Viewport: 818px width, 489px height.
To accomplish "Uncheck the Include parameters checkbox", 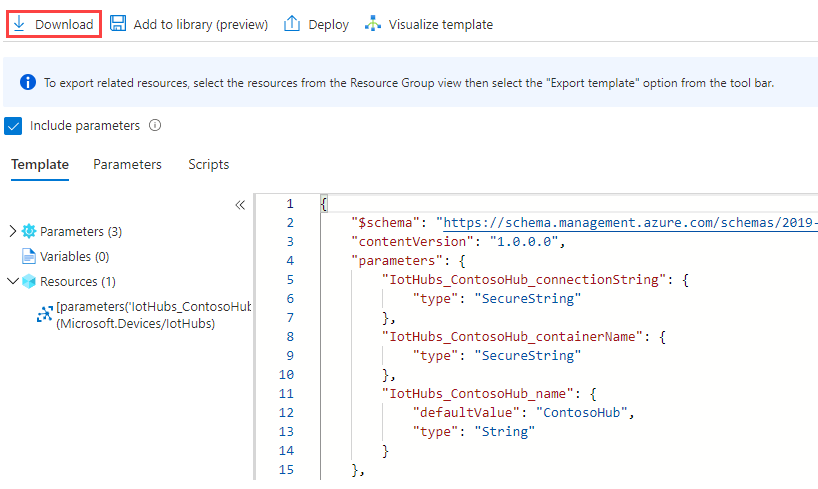I will point(13,126).
